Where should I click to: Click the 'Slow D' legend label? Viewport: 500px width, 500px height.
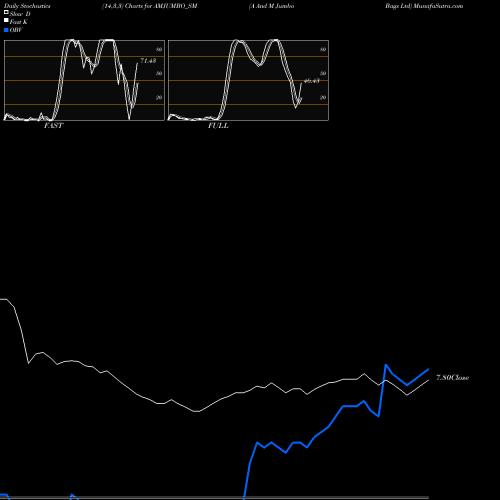[x=20, y=14]
